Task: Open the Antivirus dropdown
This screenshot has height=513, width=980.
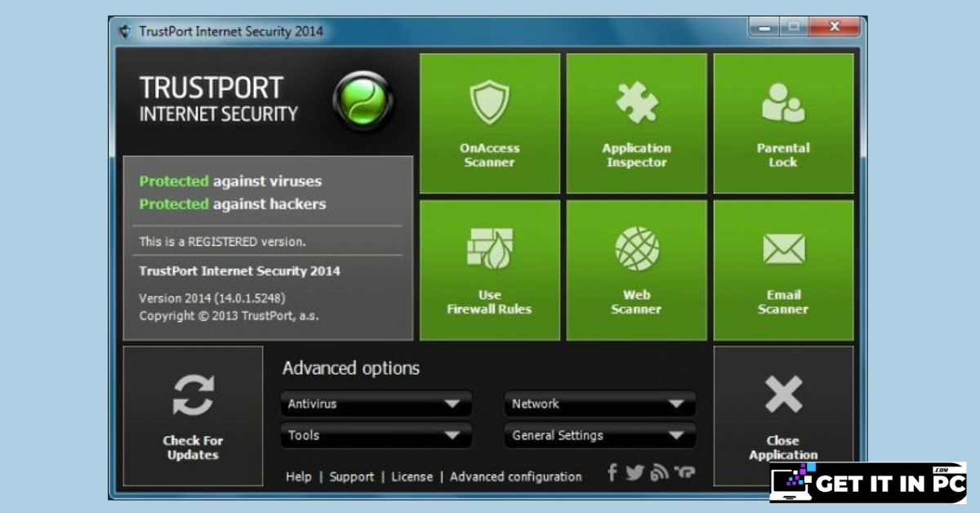Action: (x=376, y=404)
